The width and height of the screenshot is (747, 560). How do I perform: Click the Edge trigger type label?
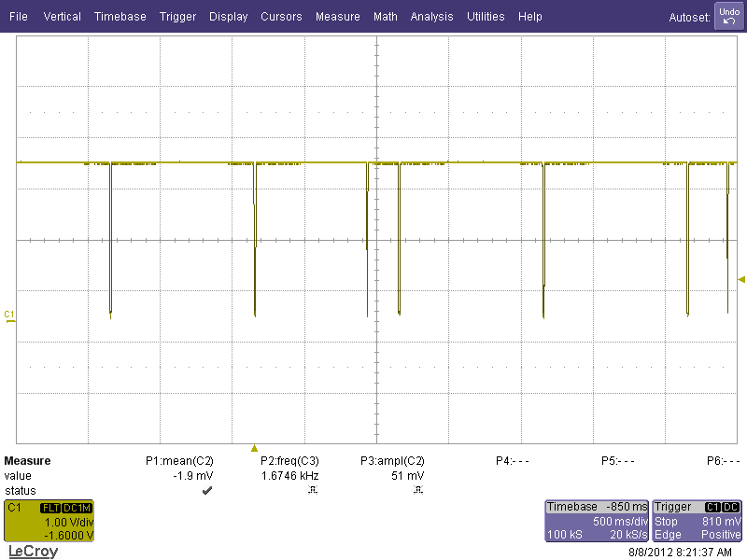[668, 535]
